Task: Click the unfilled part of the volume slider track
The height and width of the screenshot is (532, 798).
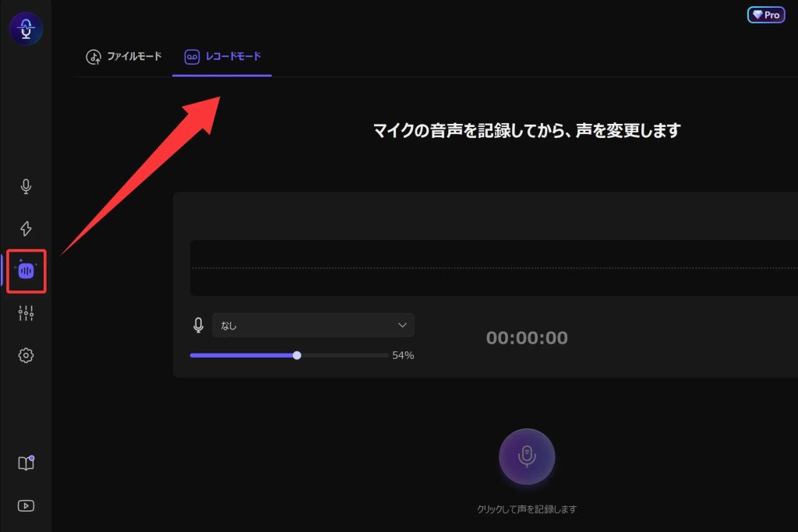Action: click(343, 355)
